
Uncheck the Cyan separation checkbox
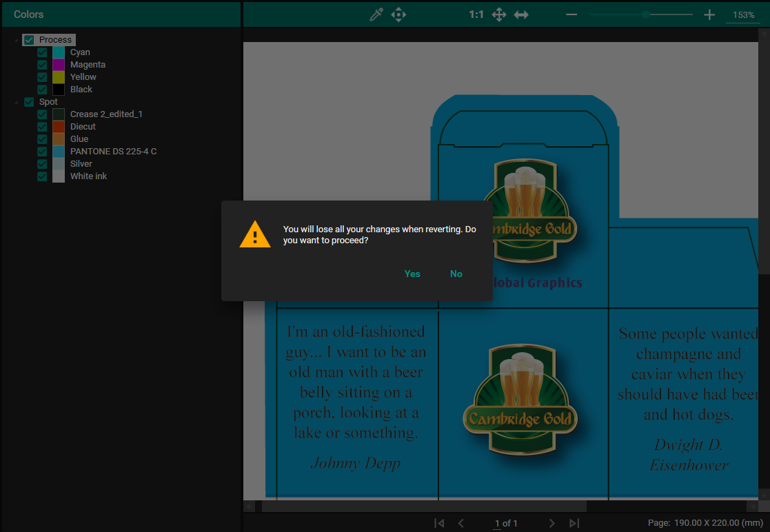[x=42, y=52]
